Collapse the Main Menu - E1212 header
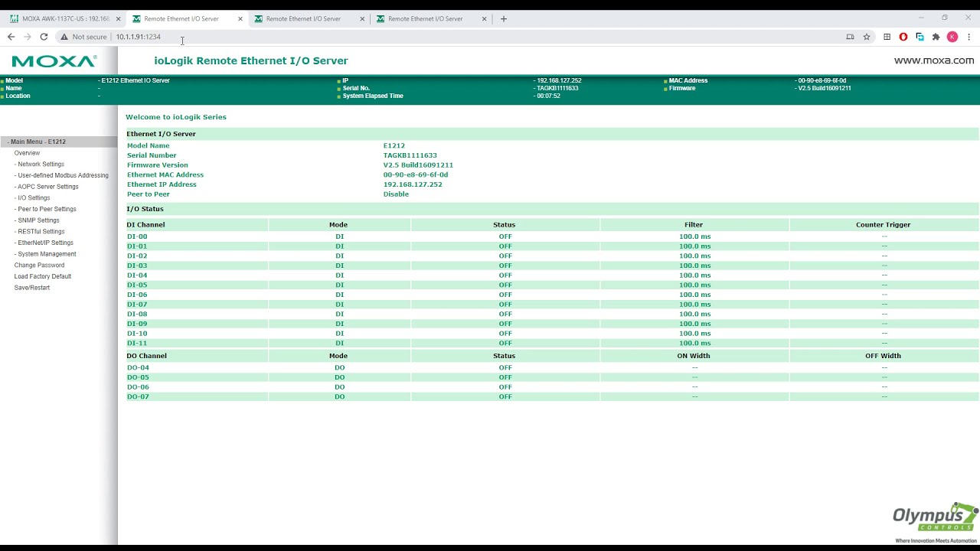This screenshot has height=551, width=980. click(58, 142)
